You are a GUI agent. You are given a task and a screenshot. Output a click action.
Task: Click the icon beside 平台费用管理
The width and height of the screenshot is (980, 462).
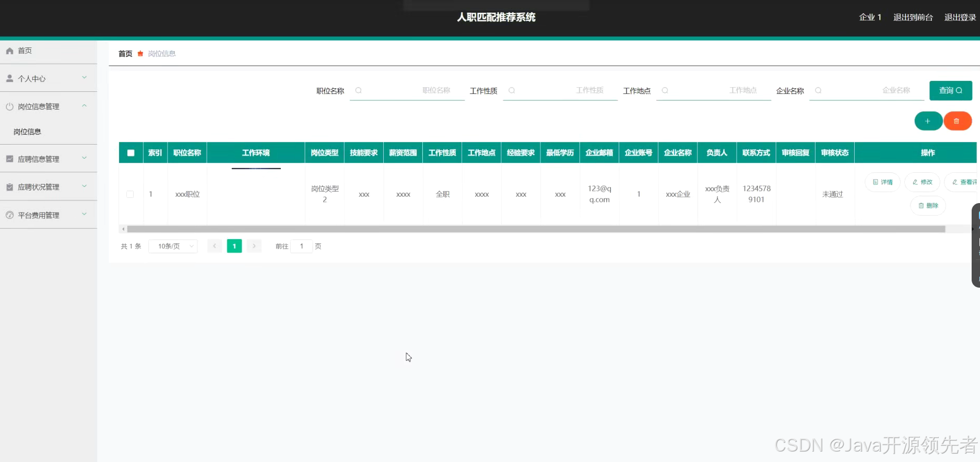9,215
